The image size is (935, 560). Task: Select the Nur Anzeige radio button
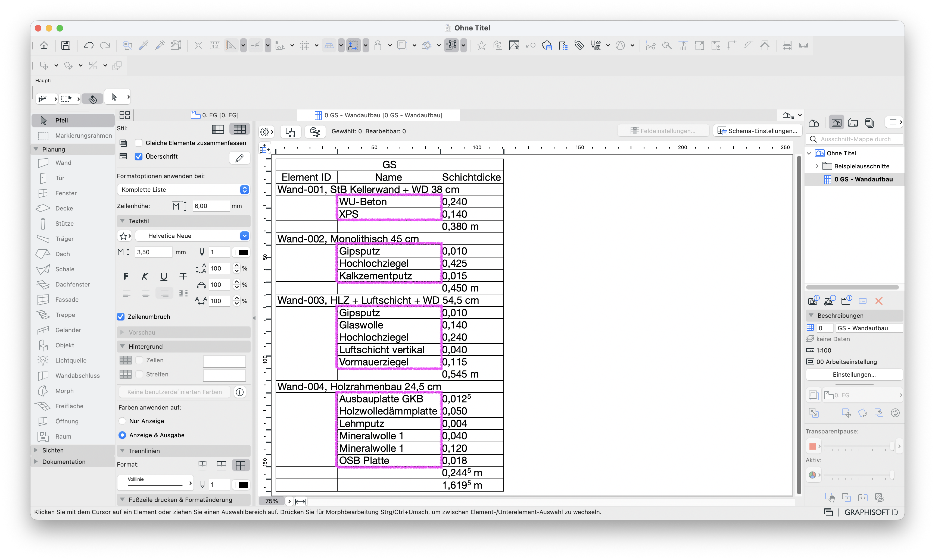(x=122, y=421)
